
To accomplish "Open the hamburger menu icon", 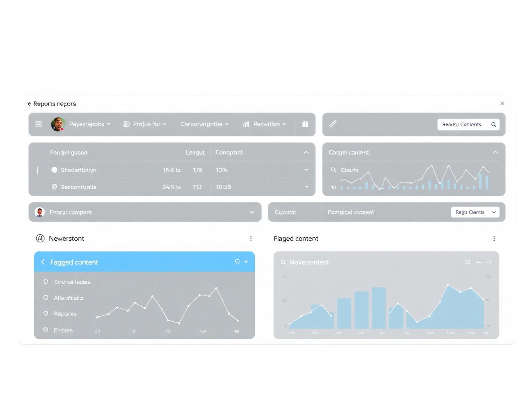I will click(x=39, y=124).
